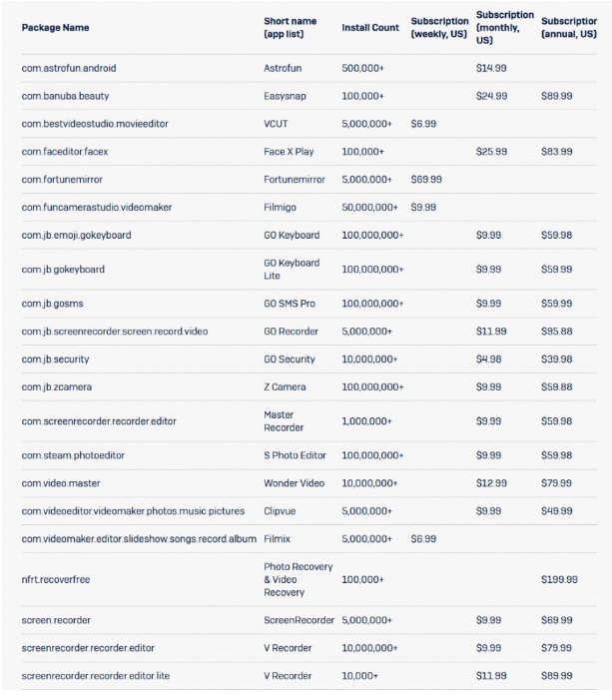Screen dimensions: 612x700
Task: Click the Install Count column header
Action: click(x=369, y=27)
